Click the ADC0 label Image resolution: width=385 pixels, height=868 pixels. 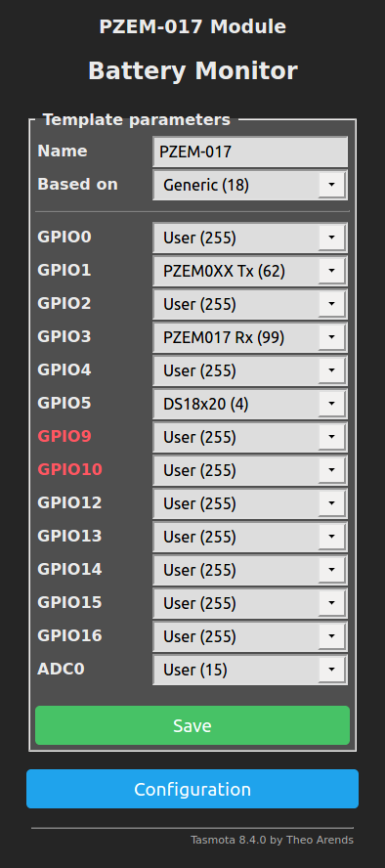coord(61,669)
